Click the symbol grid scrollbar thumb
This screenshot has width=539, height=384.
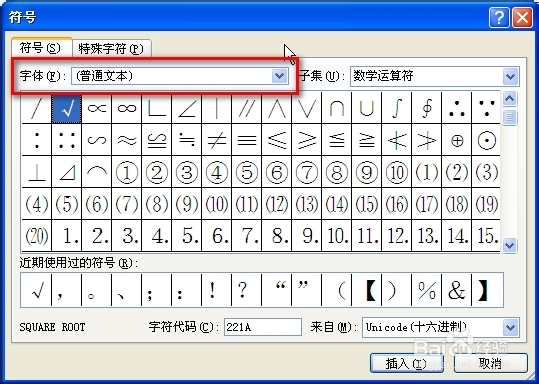point(509,117)
